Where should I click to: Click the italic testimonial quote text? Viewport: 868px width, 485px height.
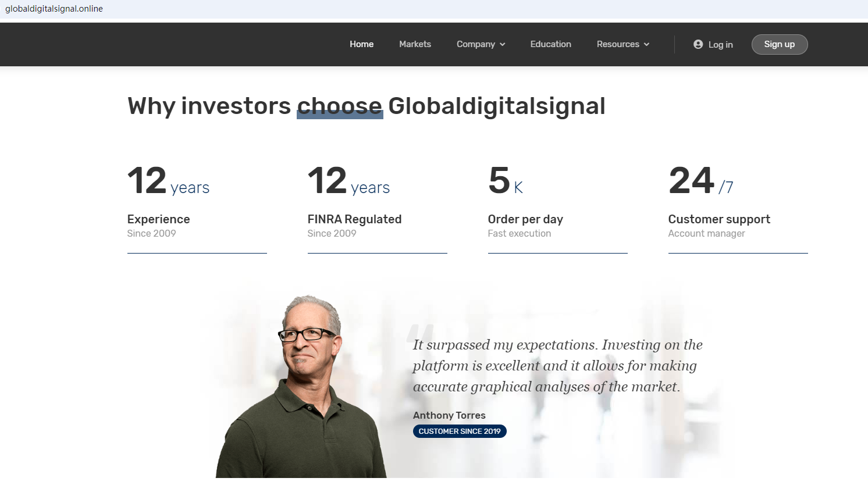557,366
